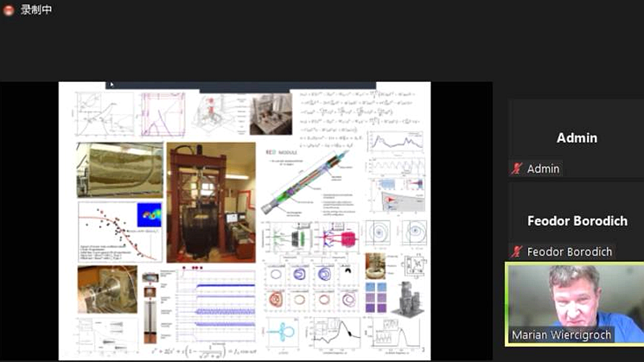The height and width of the screenshot is (362, 644).
Task: Select Marian Wiercigroch's video thumbnail
Action: click(x=575, y=304)
